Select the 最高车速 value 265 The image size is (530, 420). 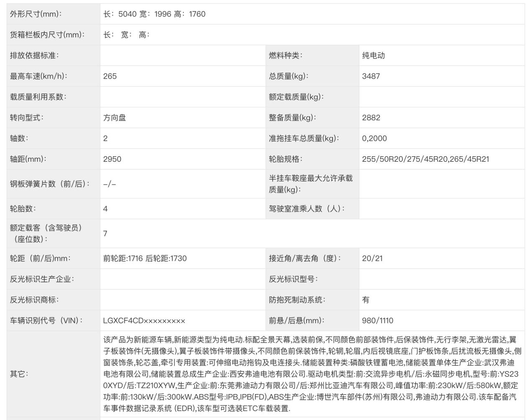pos(110,76)
